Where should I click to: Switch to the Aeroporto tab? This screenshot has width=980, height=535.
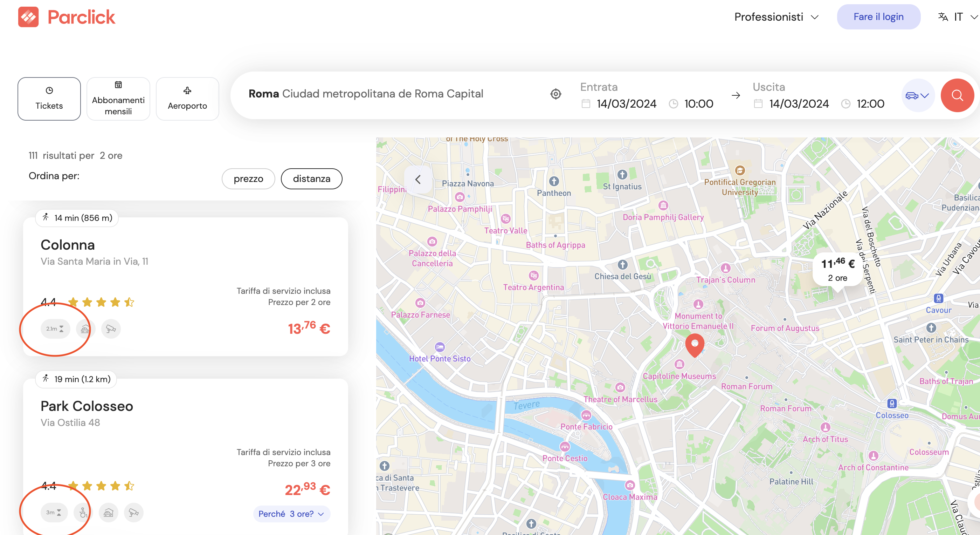187,99
